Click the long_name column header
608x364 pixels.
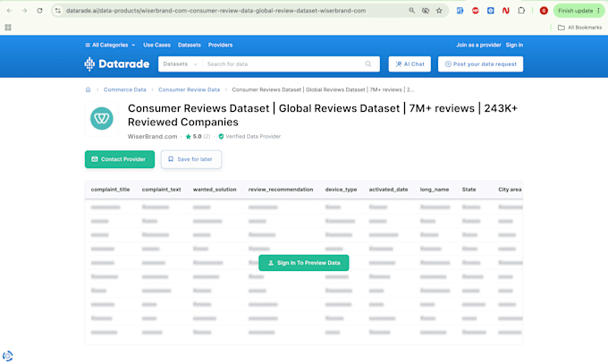(435, 190)
